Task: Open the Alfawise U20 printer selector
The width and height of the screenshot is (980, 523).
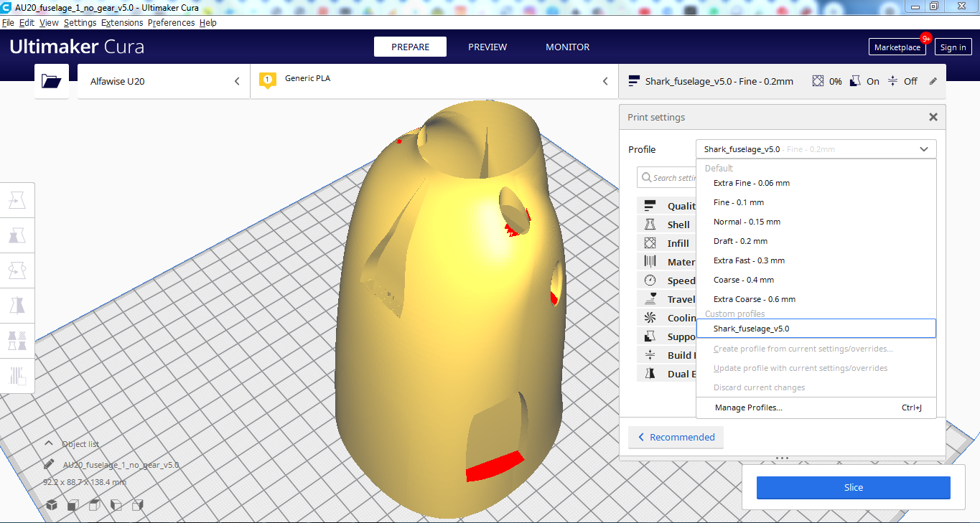Action: [x=164, y=81]
